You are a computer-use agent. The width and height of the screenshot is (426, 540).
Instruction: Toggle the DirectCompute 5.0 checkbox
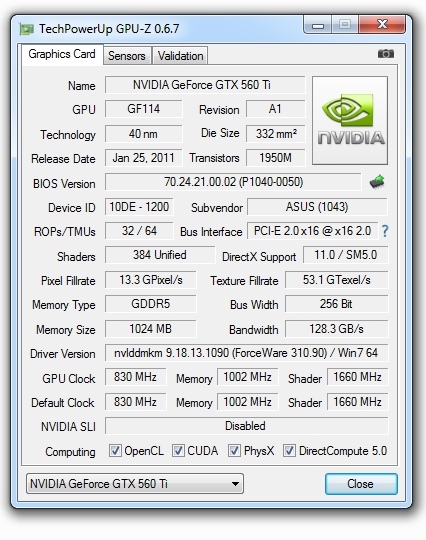(x=289, y=450)
